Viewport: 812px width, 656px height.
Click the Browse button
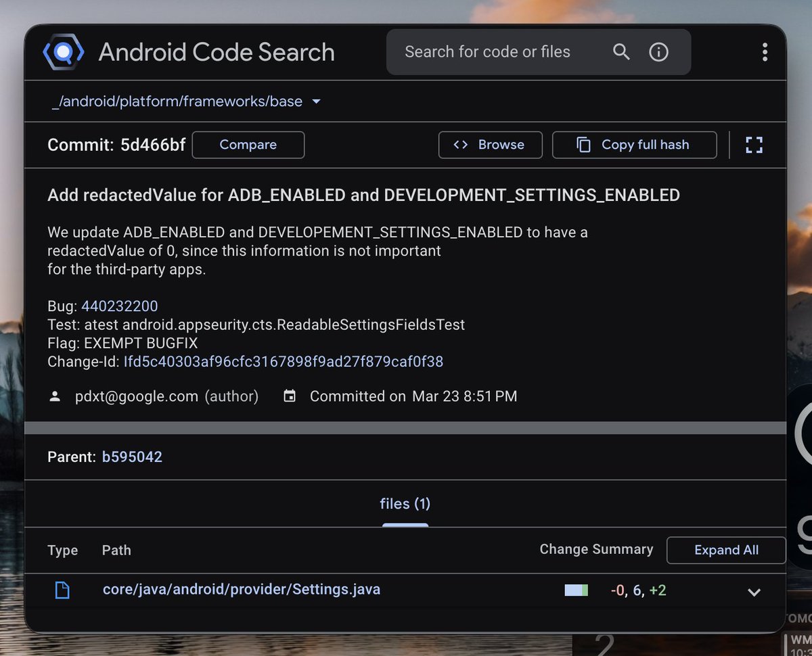tap(491, 145)
